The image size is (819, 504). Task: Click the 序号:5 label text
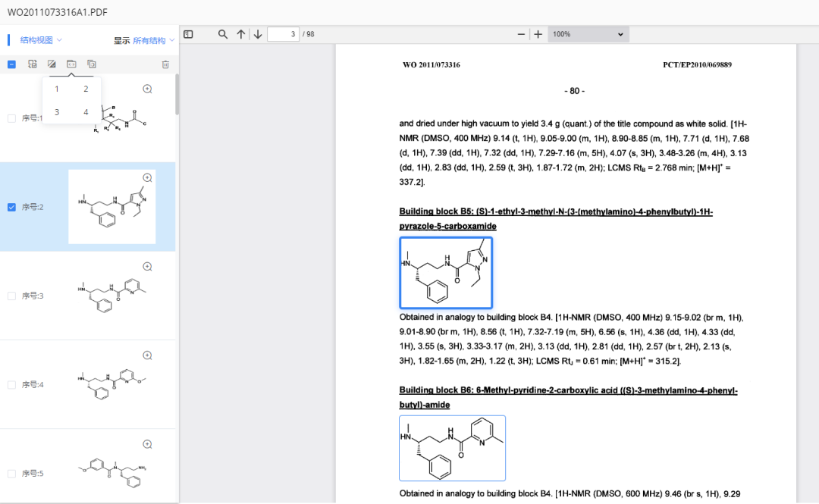pyautogui.click(x=33, y=474)
